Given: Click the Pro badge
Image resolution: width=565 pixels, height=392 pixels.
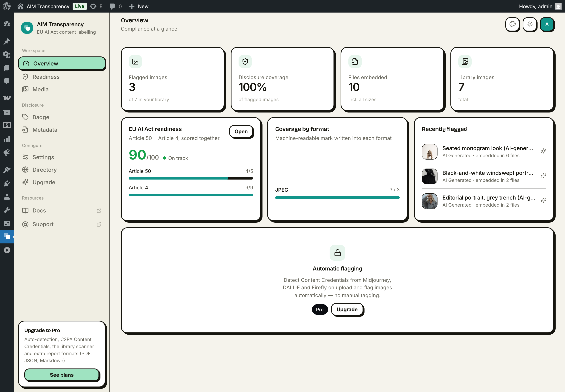Looking at the screenshot, I should 320,309.
